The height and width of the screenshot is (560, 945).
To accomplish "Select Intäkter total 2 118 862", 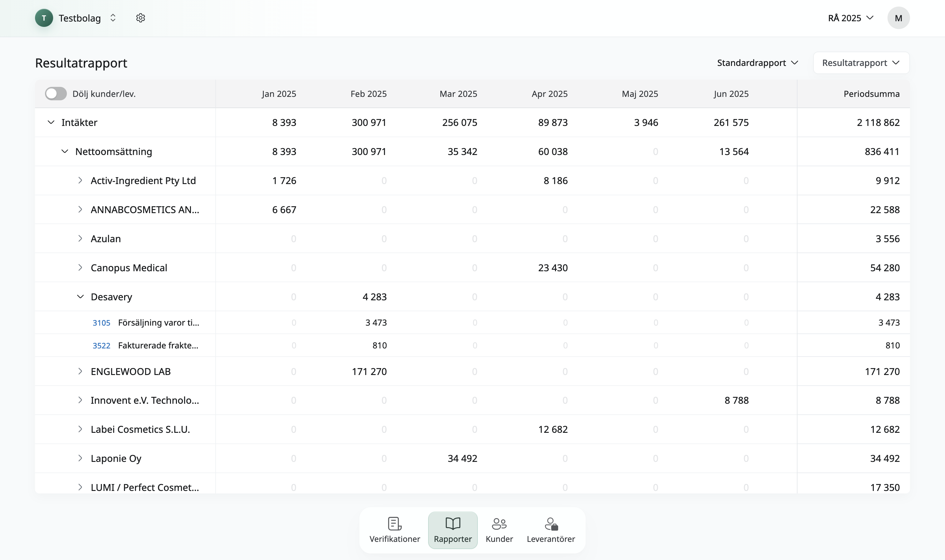I will point(878,122).
